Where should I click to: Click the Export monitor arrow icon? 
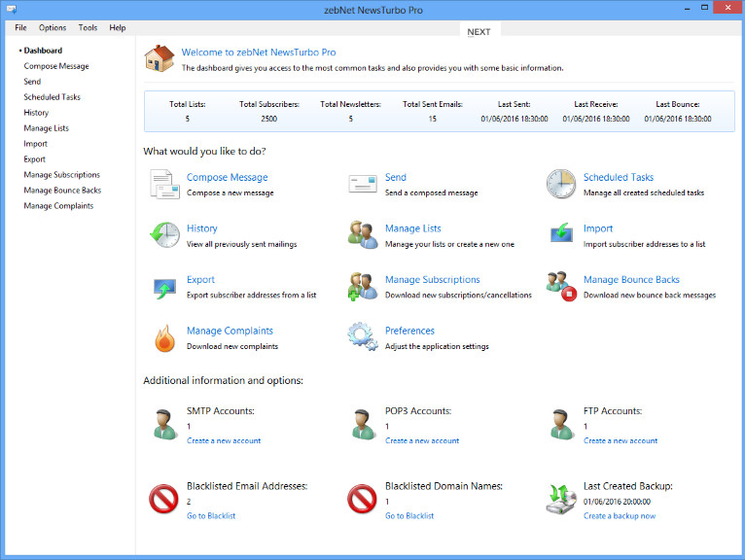point(165,288)
